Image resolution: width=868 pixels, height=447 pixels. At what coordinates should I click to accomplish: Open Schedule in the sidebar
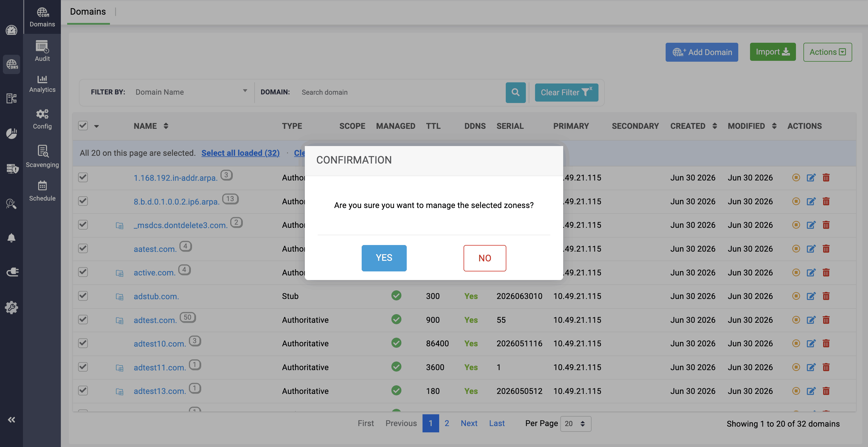[42, 191]
